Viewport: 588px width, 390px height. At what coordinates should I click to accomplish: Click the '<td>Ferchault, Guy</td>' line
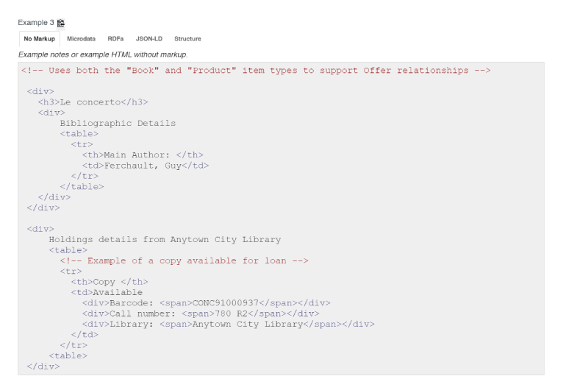click(146, 166)
